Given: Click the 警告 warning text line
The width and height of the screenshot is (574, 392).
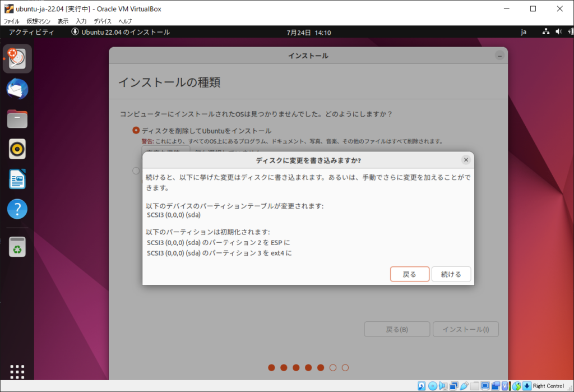Looking at the screenshot, I should tap(292, 141).
